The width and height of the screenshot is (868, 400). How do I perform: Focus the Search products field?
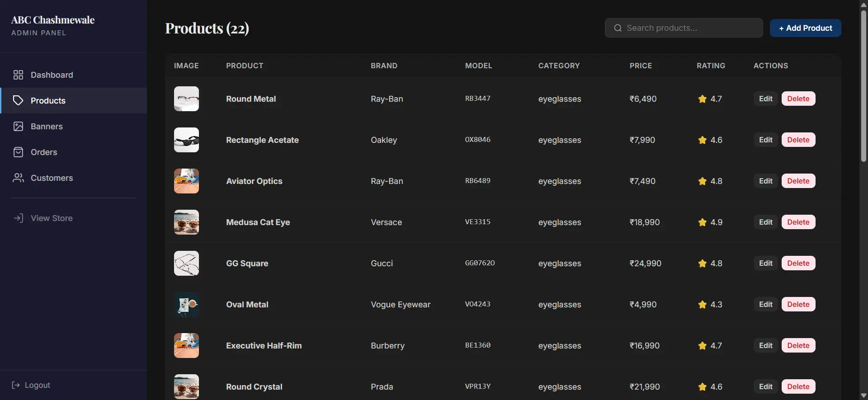point(684,28)
